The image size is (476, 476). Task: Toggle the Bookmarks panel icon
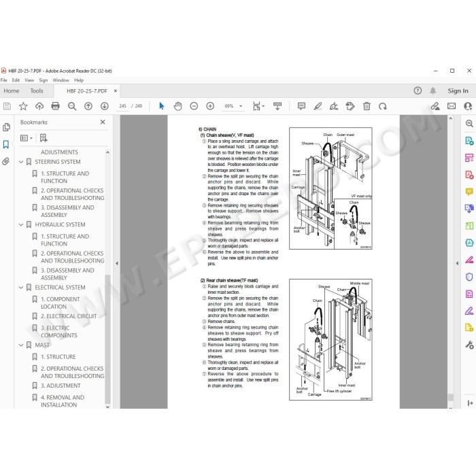pyautogui.click(x=6, y=144)
